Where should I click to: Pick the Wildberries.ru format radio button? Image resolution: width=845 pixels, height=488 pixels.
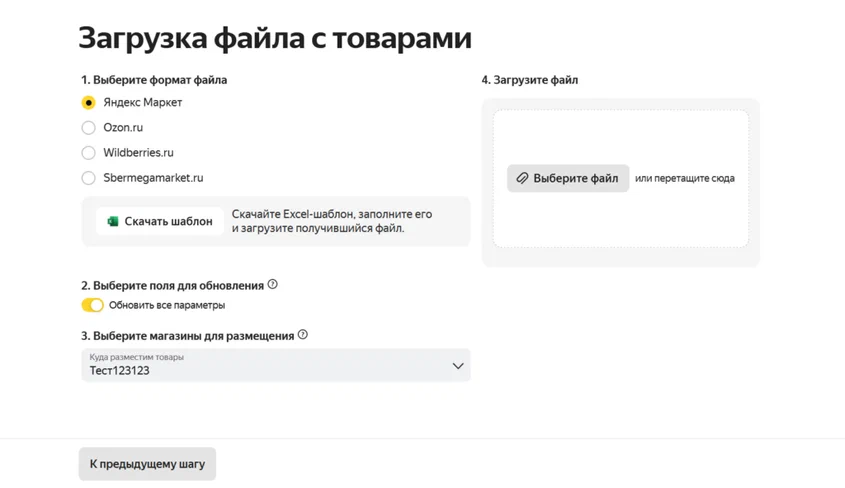pyautogui.click(x=89, y=153)
